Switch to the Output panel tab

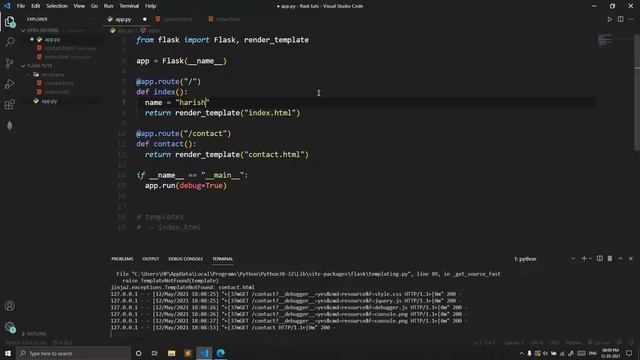[151, 259]
